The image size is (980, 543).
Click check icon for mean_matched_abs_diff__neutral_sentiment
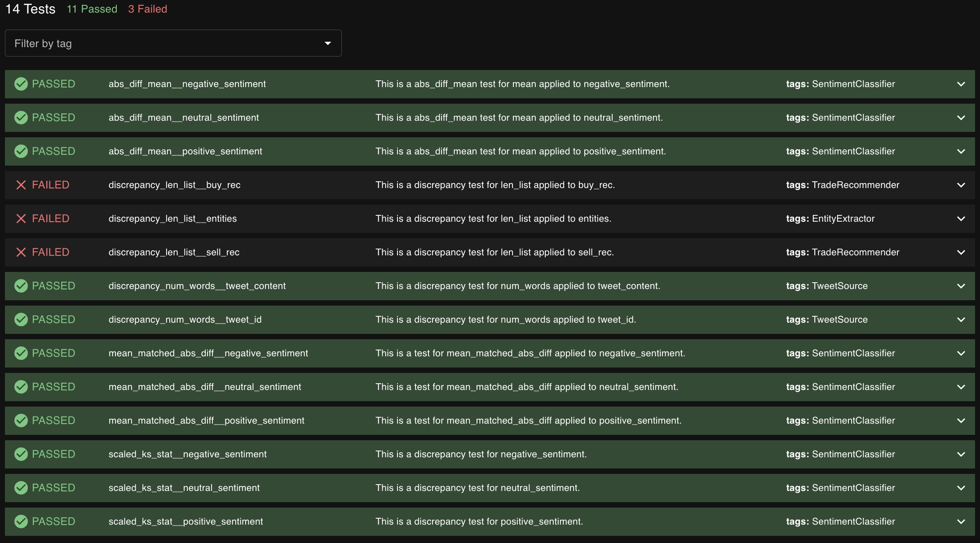pyautogui.click(x=21, y=387)
